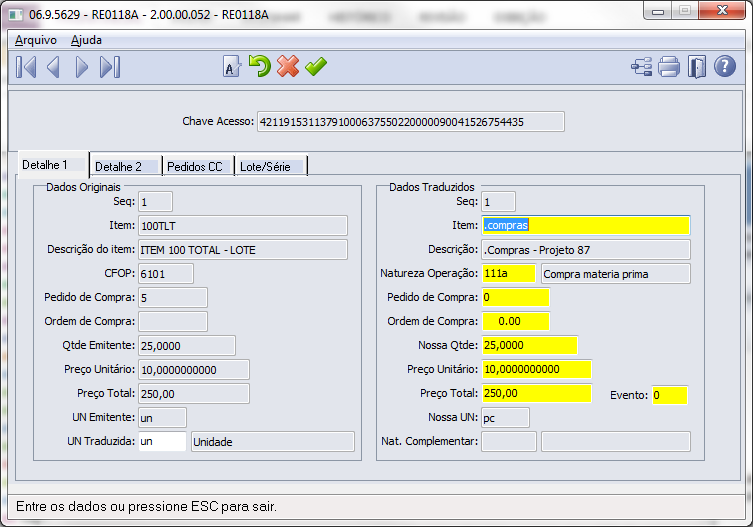The width and height of the screenshot is (753, 527).
Task: Click the Chave Acesso field
Action: [x=411, y=122]
